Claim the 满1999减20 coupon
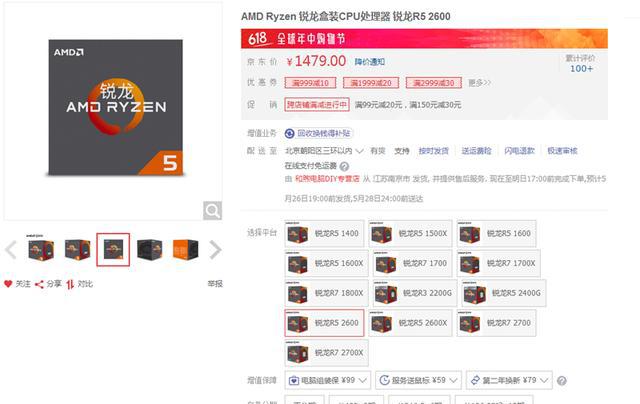640x404 pixels. pyautogui.click(x=371, y=83)
